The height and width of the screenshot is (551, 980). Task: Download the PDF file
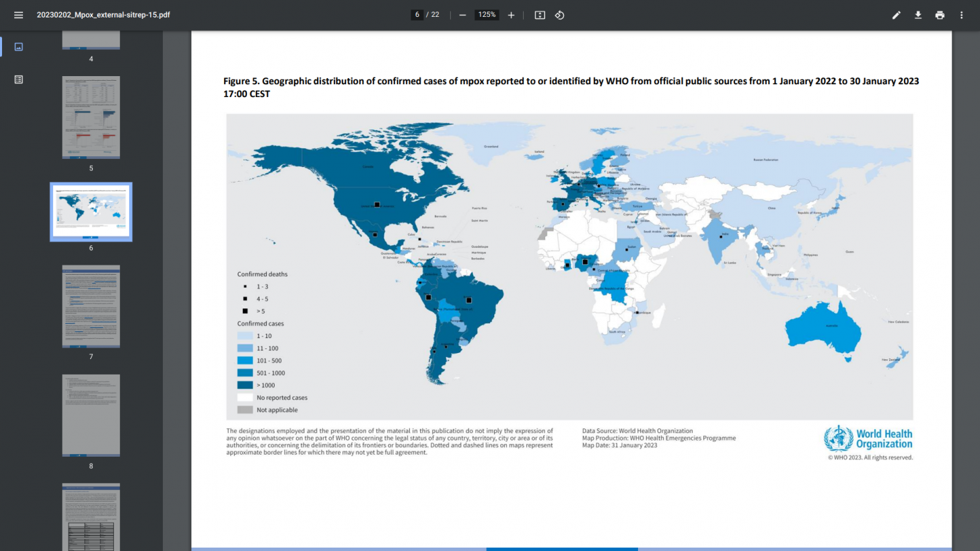(918, 15)
